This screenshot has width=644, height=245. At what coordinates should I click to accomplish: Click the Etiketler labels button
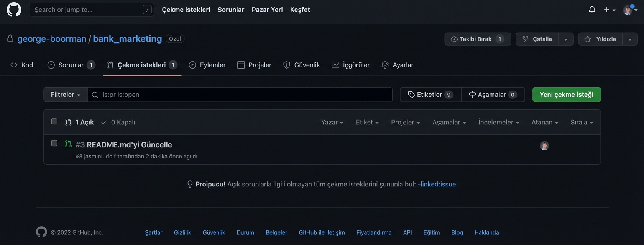(x=430, y=95)
